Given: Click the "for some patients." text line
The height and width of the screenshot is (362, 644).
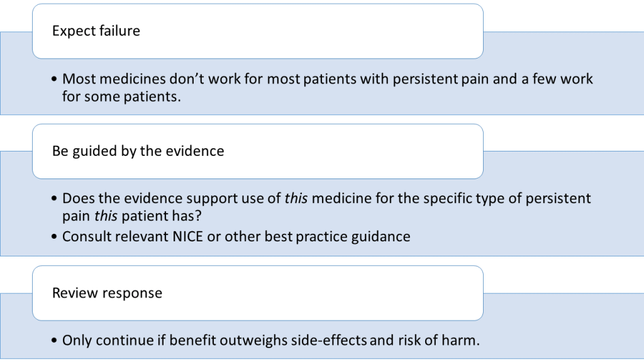Looking at the screenshot, I should (121, 96).
